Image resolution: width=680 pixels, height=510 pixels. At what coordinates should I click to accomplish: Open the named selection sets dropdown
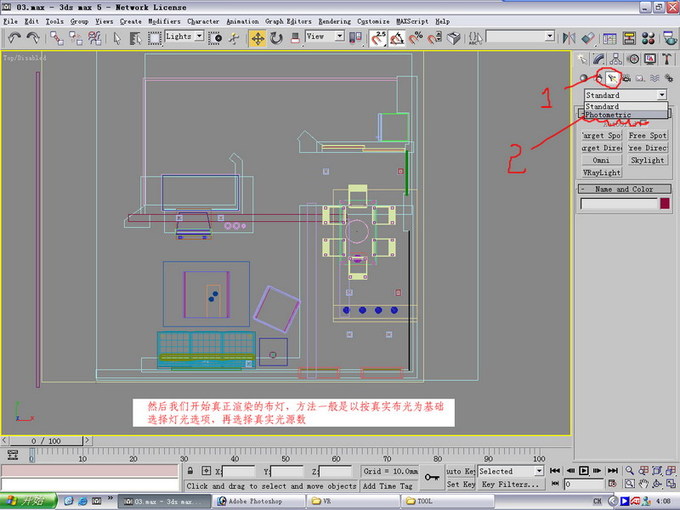pyautogui.click(x=520, y=36)
